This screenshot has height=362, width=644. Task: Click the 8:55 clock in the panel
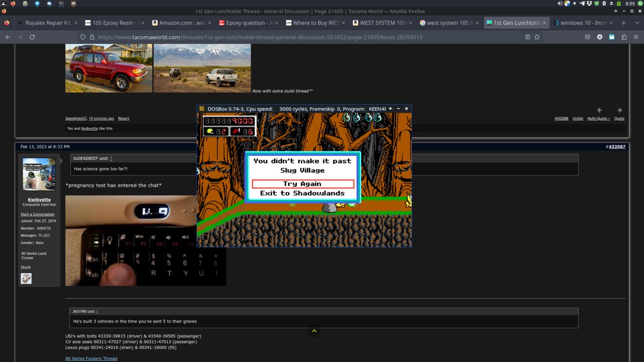click(x=630, y=4)
